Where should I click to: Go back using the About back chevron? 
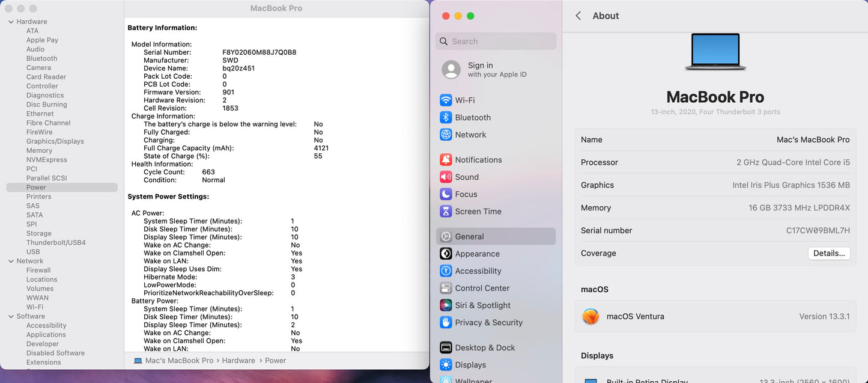578,16
